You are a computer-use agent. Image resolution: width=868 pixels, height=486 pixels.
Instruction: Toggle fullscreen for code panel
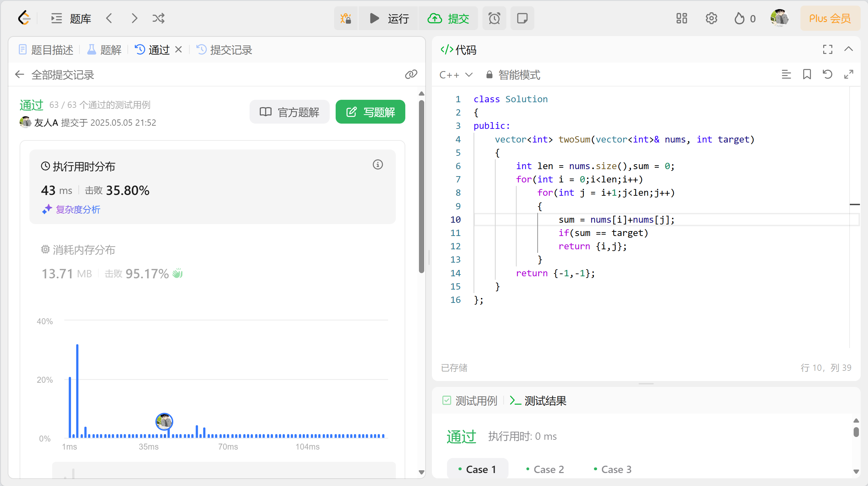(827, 49)
